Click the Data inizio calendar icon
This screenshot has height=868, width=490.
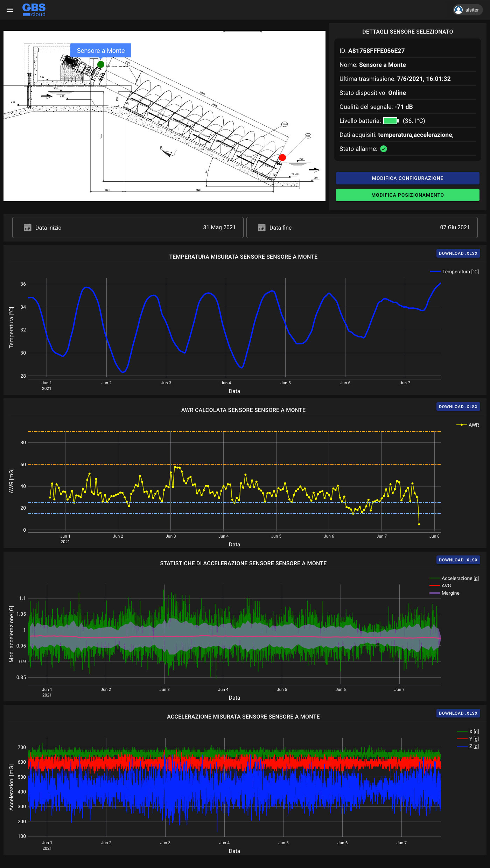click(28, 227)
